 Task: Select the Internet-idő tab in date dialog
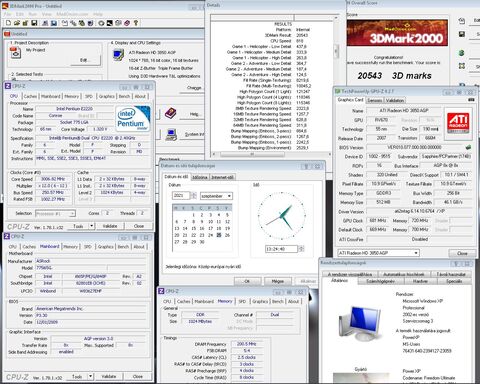tap(222, 177)
